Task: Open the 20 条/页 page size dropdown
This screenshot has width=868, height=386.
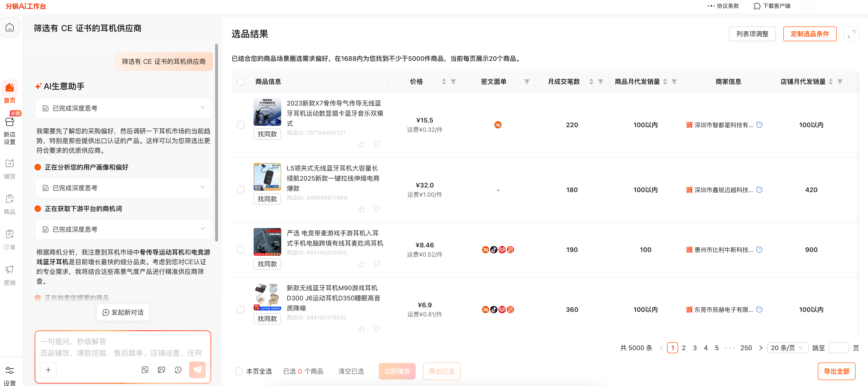Action: click(x=787, y=348)
